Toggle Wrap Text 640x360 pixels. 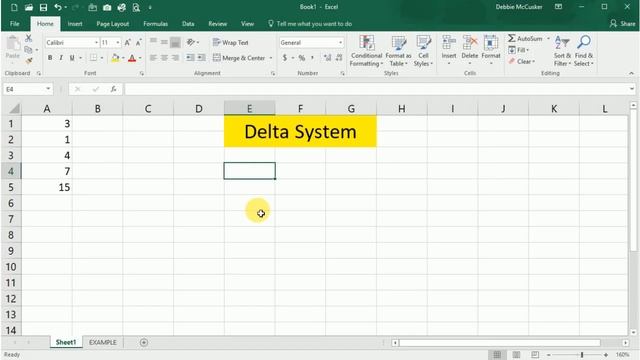coord(231,42)
